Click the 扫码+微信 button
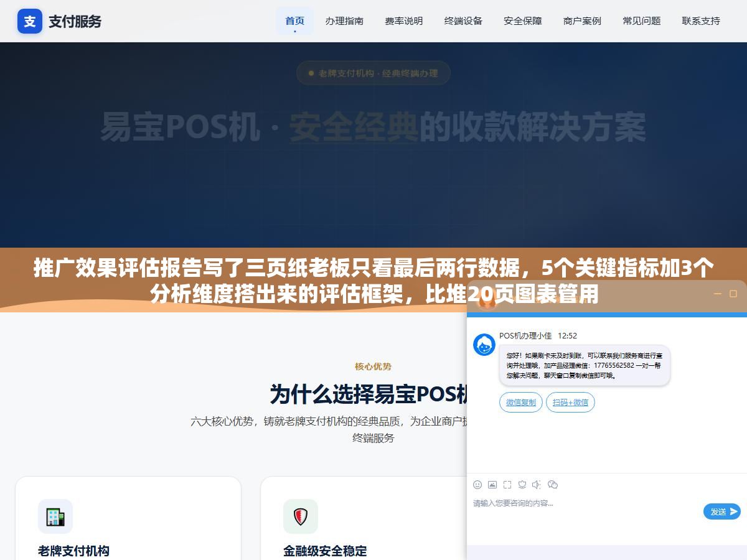Screen dimensions: 747x560 coord(570,403)
